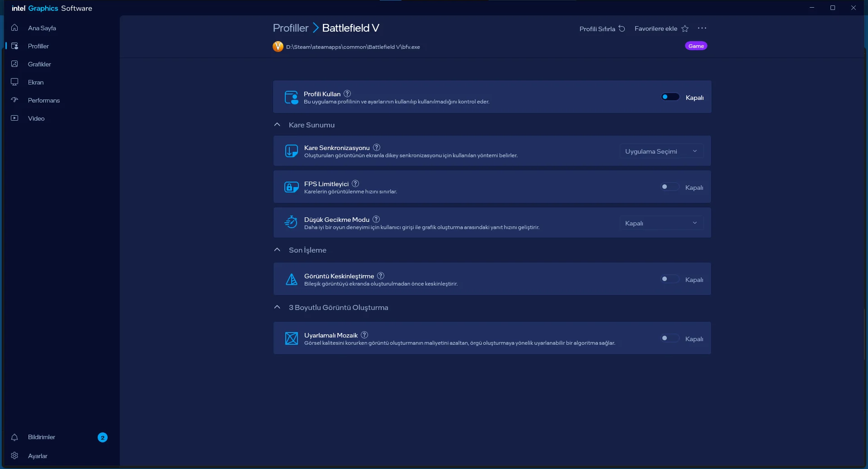
Task: Click the Intel Graphics Software title
Action: 52,8
